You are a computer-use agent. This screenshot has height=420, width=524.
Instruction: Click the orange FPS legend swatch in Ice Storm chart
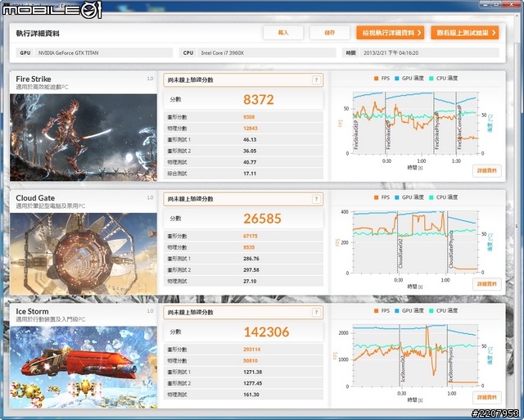click(x=377, y=311)
